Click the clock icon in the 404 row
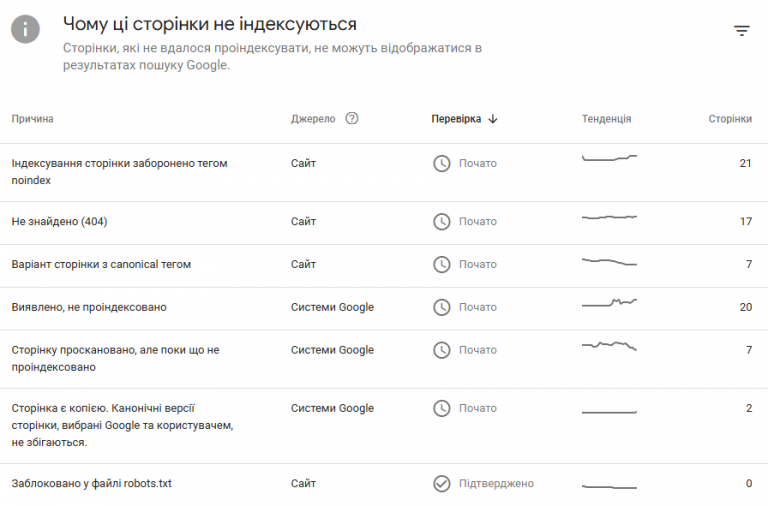768x506 pixels. (441, 222)
